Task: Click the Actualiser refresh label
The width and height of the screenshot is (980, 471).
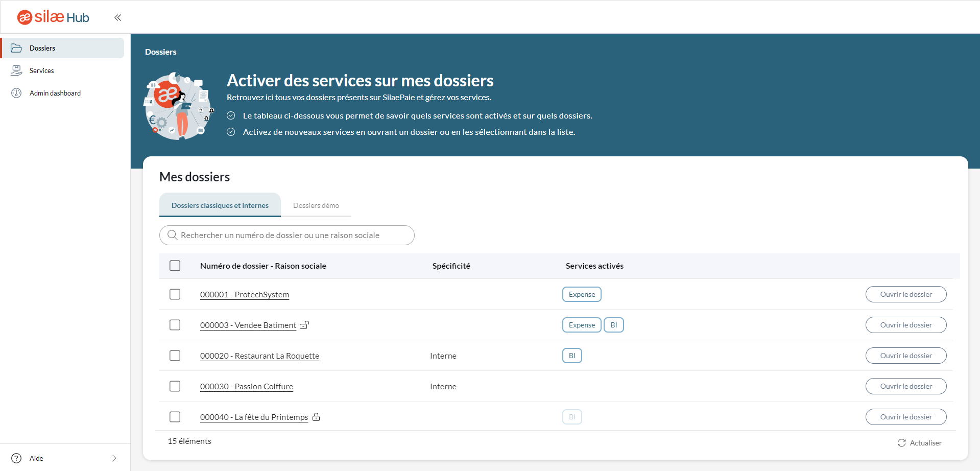Action: [925, 443]
